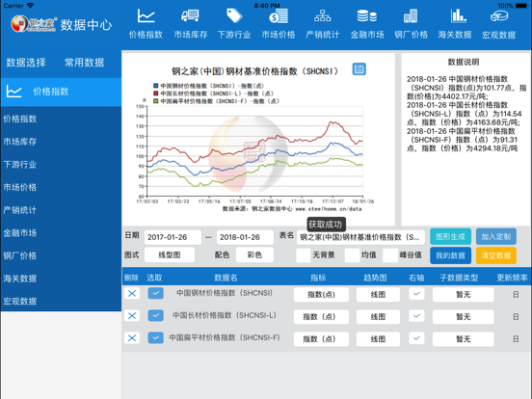
Task: Toggle selection of 中国长材价格指数 (SHCNSI-L)
Action: point(155,315)
